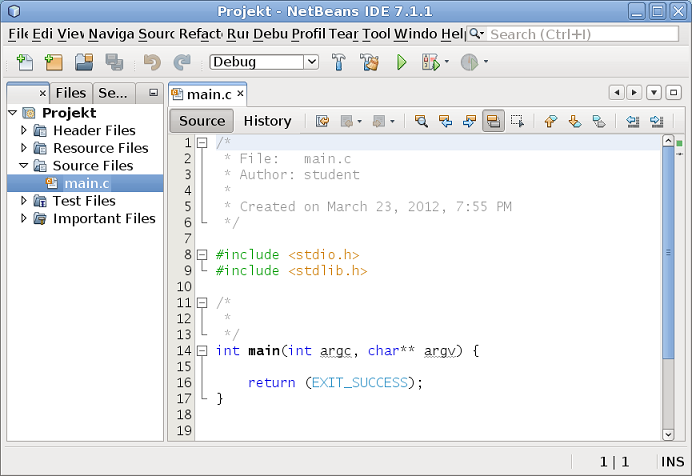
Task: Click the scrollbar down arrow in editor
Action: coord(668,435)
